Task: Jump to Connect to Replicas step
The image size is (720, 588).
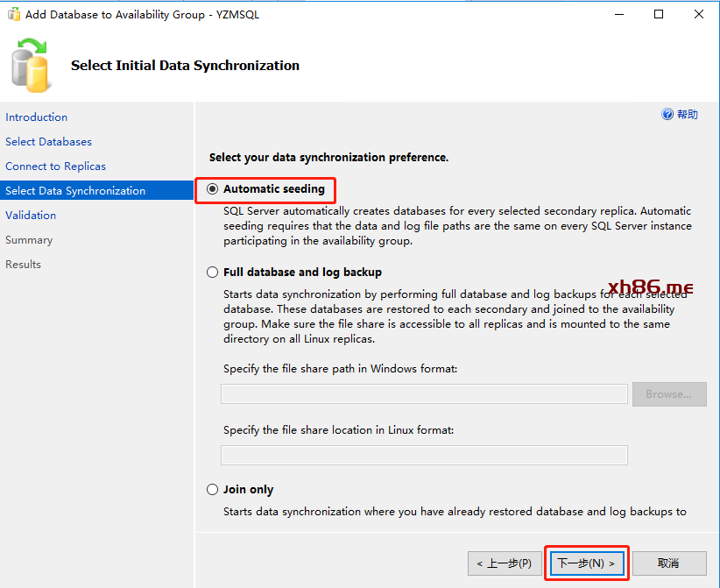Action: pos(55,166)
